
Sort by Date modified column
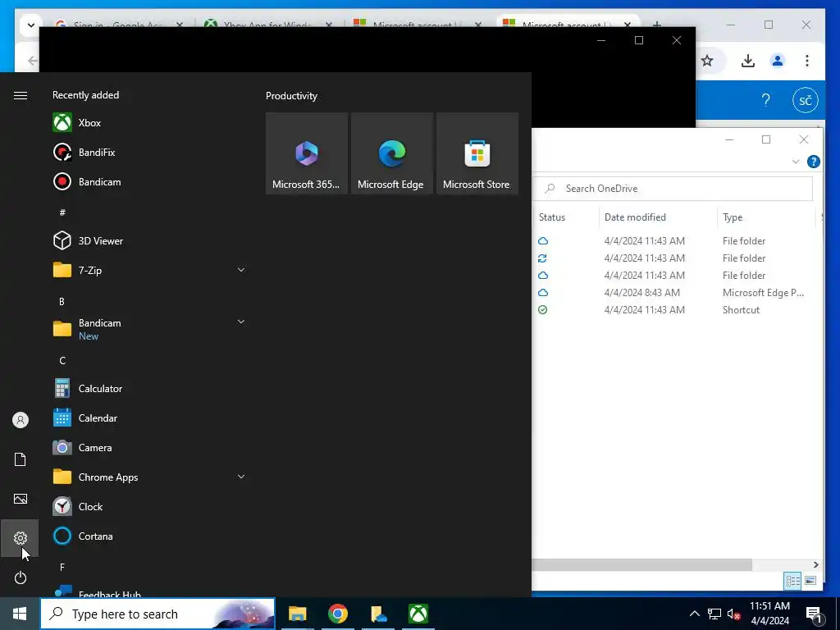pos(658,217)
